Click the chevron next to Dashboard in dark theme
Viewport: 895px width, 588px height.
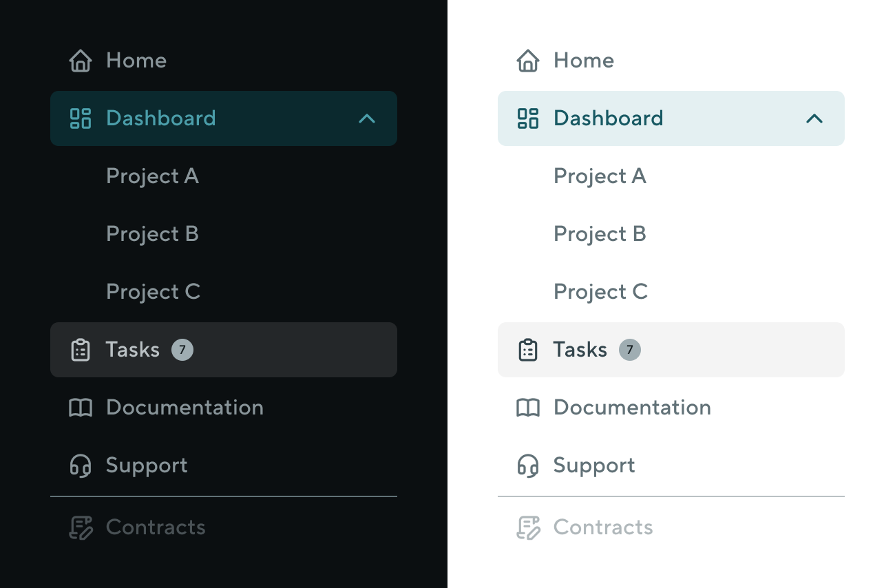[x=367, y=118]
